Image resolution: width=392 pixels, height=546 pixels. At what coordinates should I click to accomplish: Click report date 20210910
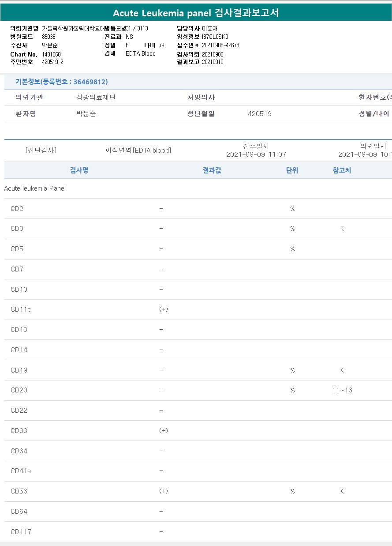tap(213, 62)
